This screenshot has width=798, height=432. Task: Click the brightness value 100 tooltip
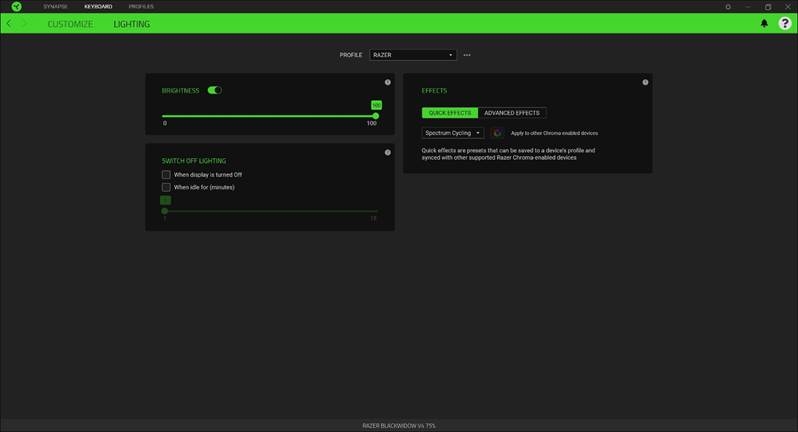pyautogui.click(x=376, y=105)
